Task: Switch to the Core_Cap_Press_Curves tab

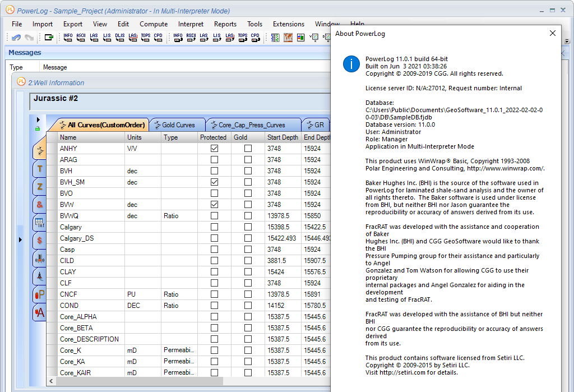Action: pos(253,125)
